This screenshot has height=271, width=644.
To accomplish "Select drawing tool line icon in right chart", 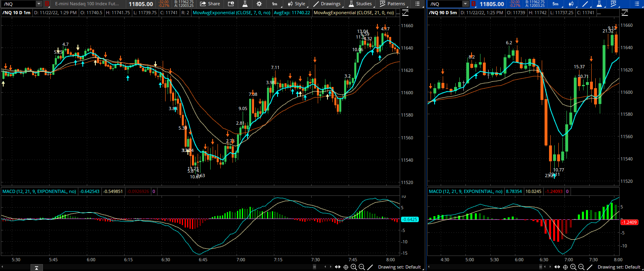I will tap(590, 267).
